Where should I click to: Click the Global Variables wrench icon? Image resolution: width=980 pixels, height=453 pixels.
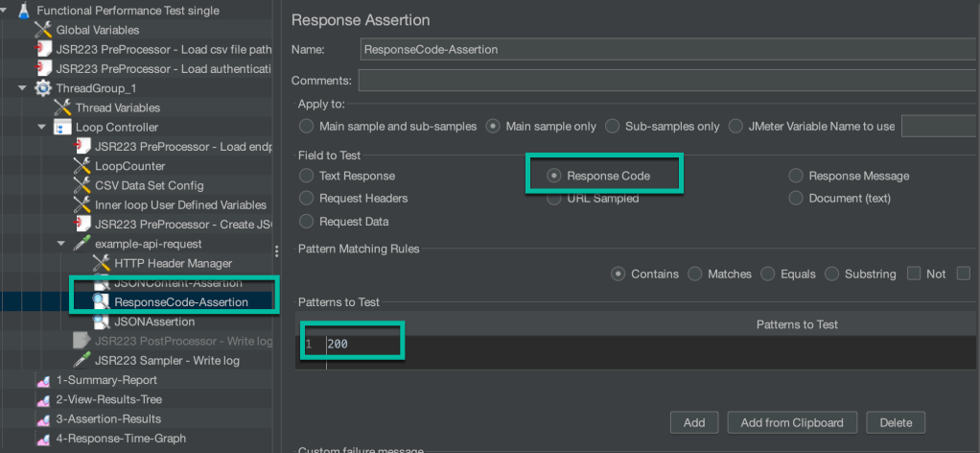point(43,30)
